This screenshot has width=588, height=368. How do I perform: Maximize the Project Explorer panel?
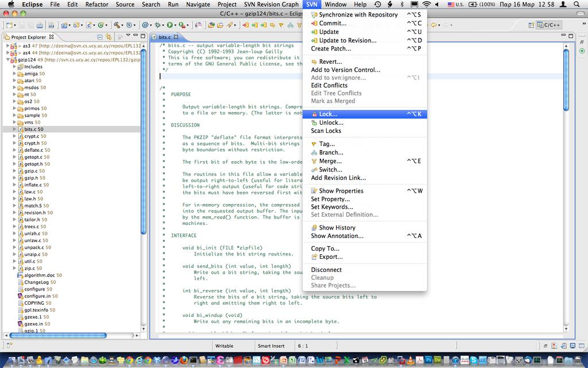pyautogui.click(x=143, y=36)
